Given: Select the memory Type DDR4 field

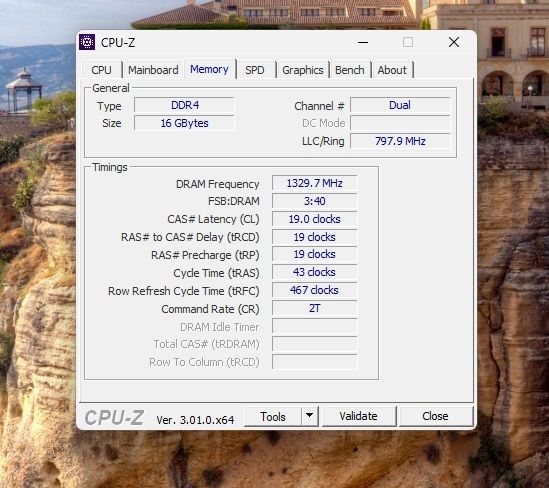Looking at the screenshot, I should click(184, 105).
